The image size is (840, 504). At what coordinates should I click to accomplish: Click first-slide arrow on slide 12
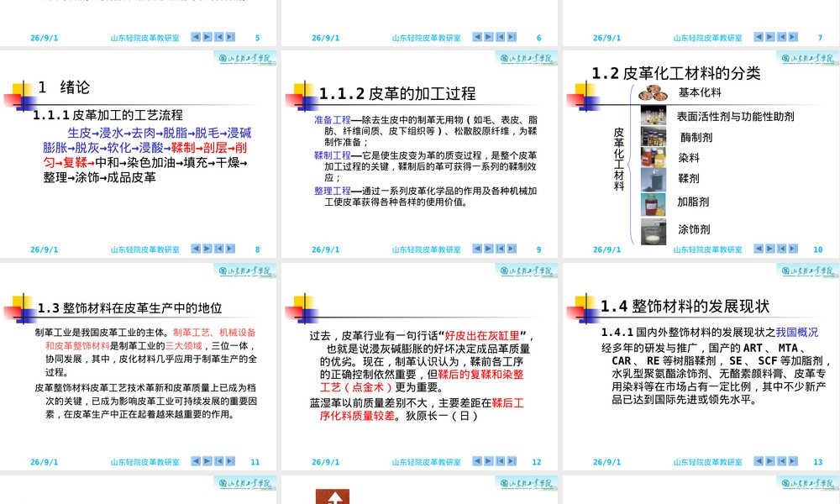click(x=501, y=460)
